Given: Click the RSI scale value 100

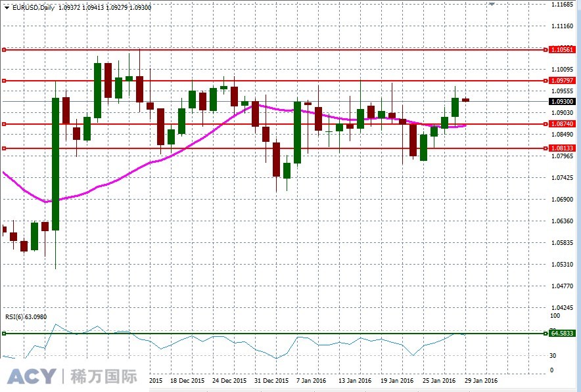Looking at the screenshot, I should (x=555, y=316).
